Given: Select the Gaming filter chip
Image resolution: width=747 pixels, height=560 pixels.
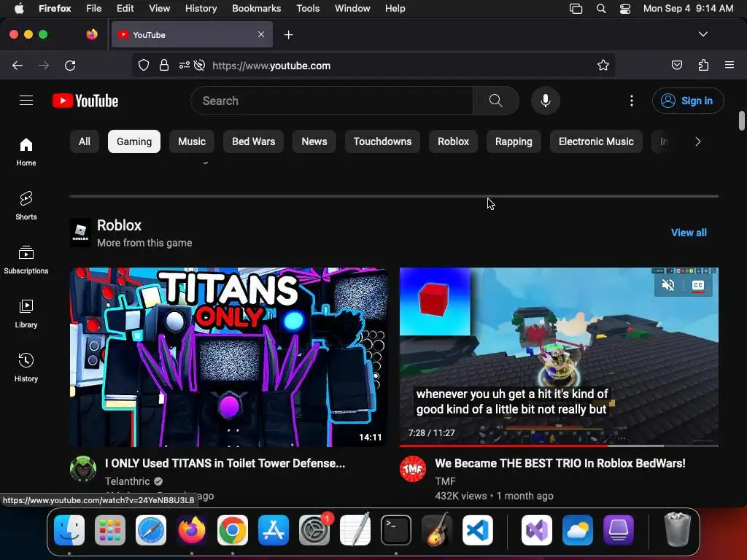Looking at the screenshot, I should (134, 141).
